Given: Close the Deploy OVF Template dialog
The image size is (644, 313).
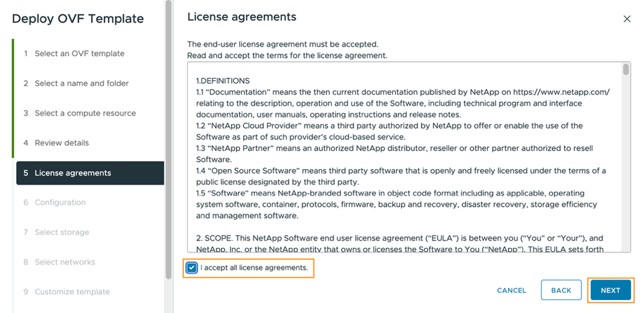Looking at the screenshot, I should tap(627, 19).
